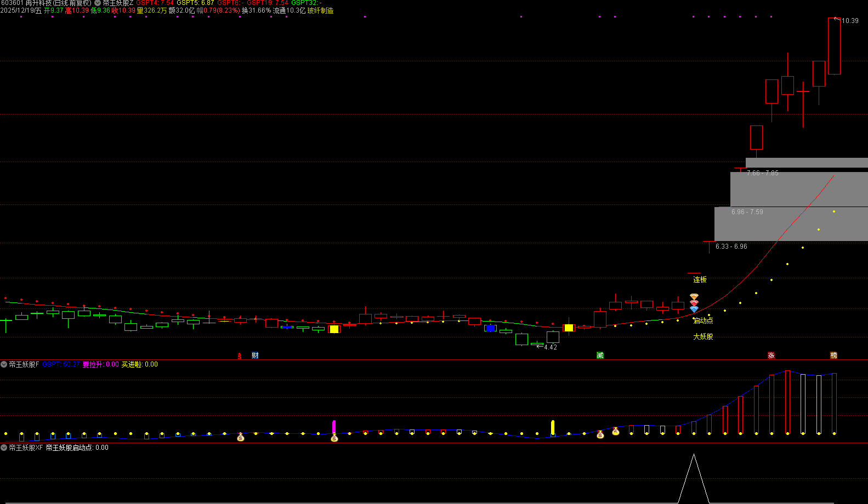
Task: Click the 帝王妖股XF indicator title
Action: pos(26,448)
